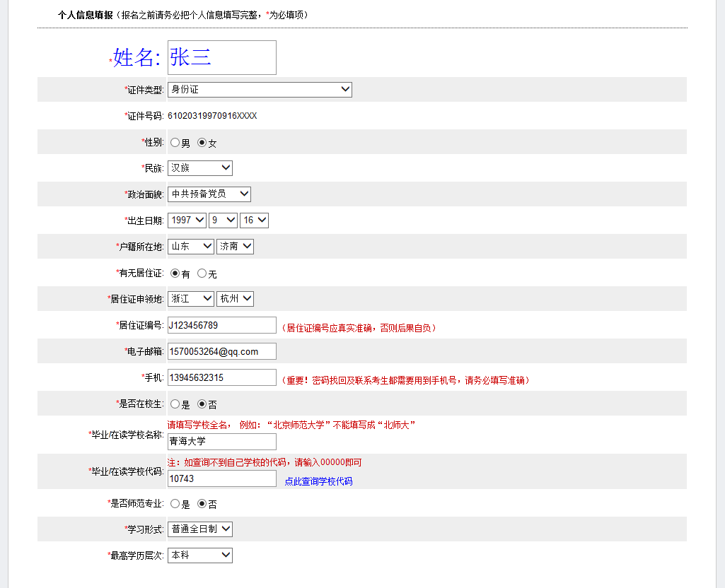Choose 无 for 有无居住证
This screenshot has height=588, width=725.
(x=202, y=274)
